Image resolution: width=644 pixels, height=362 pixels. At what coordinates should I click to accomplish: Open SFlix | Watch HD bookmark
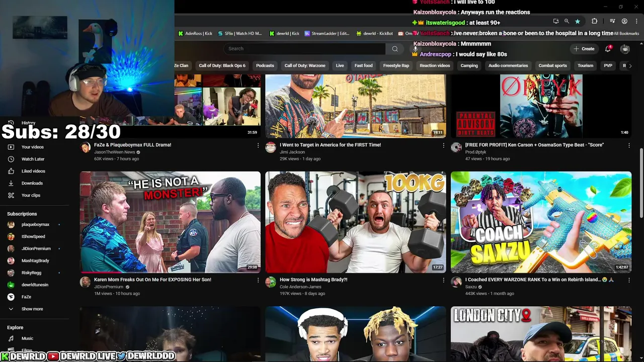[x=240, y=34]
